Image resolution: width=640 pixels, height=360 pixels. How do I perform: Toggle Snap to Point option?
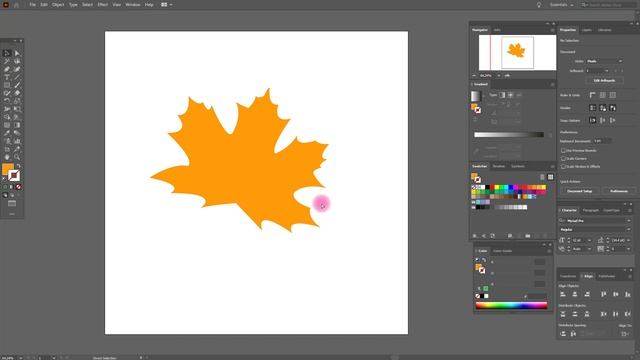coord(593,120)
